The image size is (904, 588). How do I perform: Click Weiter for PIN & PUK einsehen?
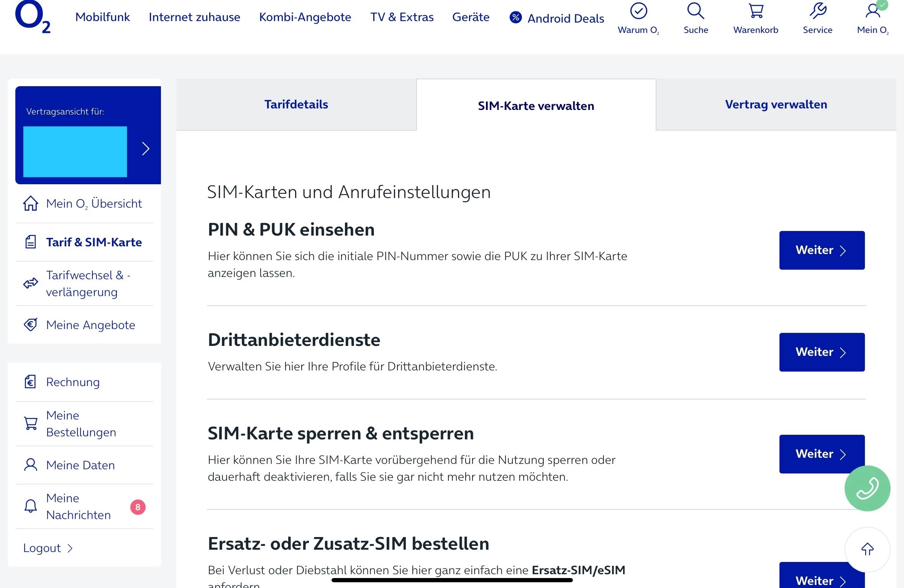coord(822,250)
